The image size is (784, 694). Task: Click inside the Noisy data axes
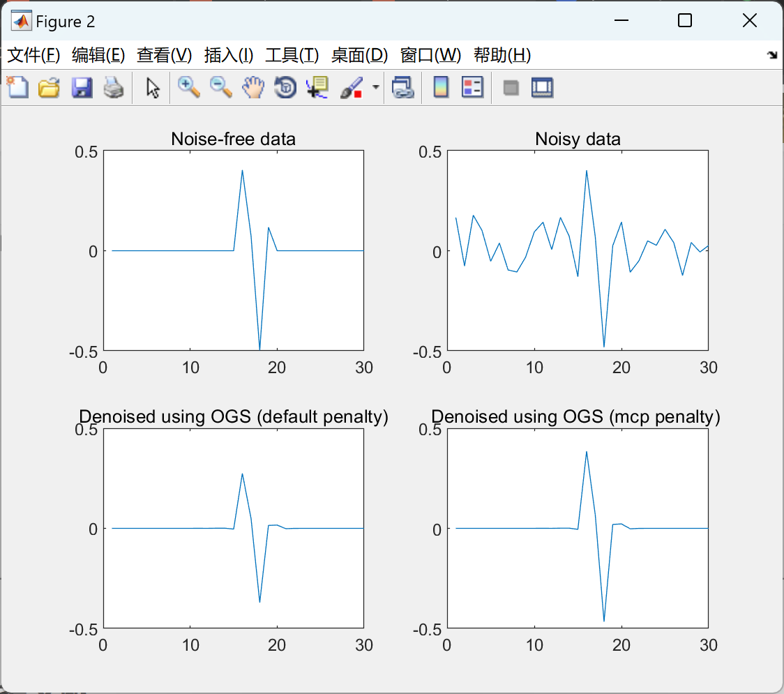pyautogui.click(x=578, y=250)
